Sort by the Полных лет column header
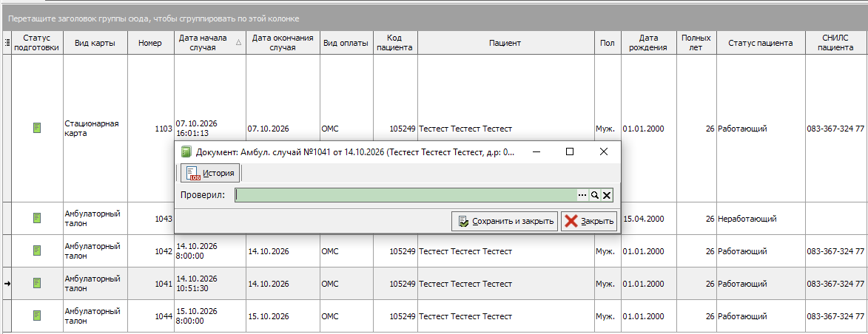Viewport: 868px width, 334px height. point(696,43)
